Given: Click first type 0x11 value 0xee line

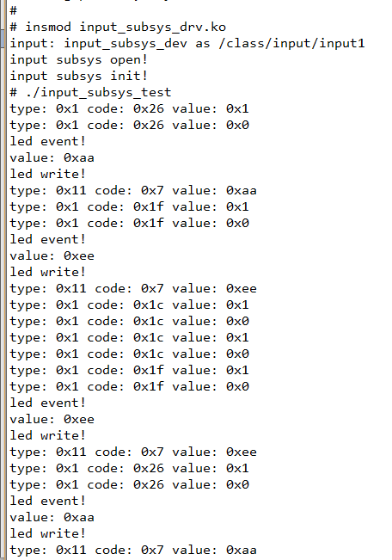Looking at the screenshot, I should click(x=132, y=288).
